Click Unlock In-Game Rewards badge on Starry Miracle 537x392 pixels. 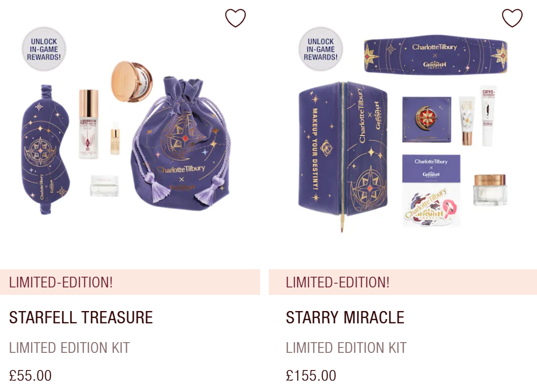pos(321,49)
